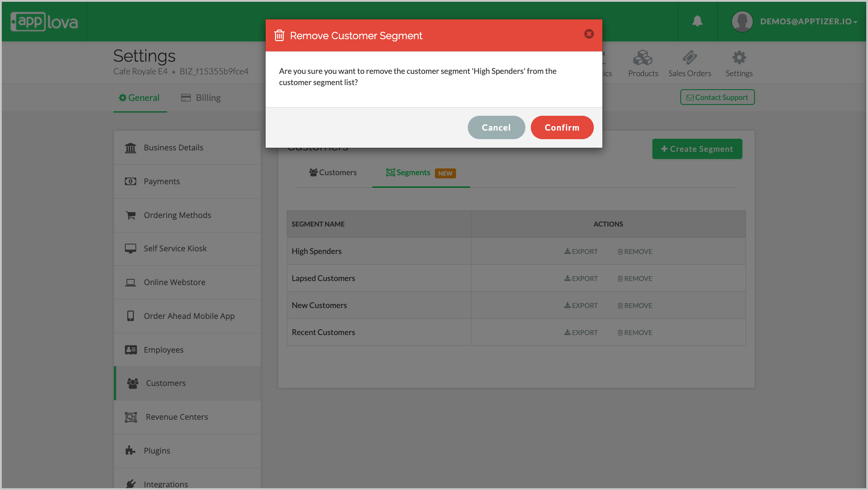Click the Contact Support button
868x490 pixels.
point(717,97)
